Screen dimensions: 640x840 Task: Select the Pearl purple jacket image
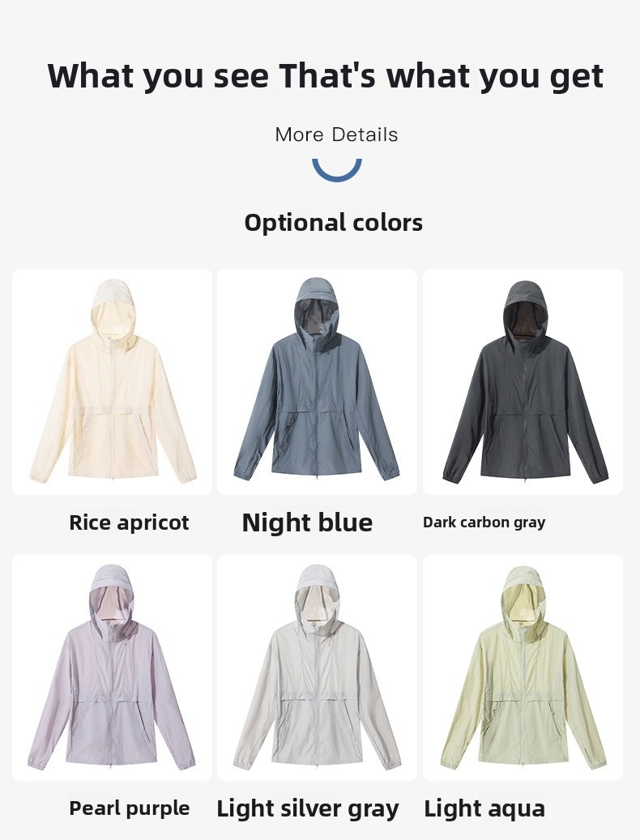pos(112,668)
